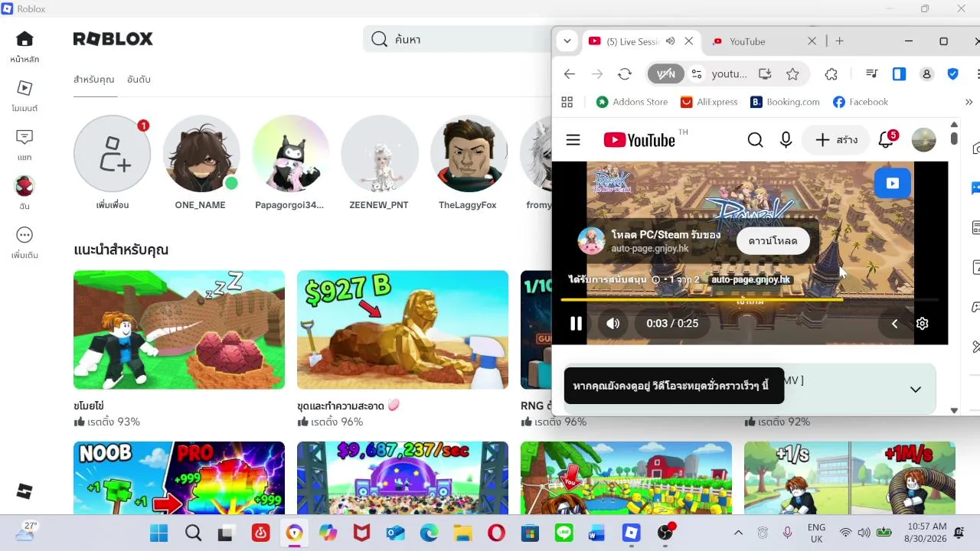Open the +1/s +1M/s game thumbnail

pyautogui.click(x=850, y=478)
